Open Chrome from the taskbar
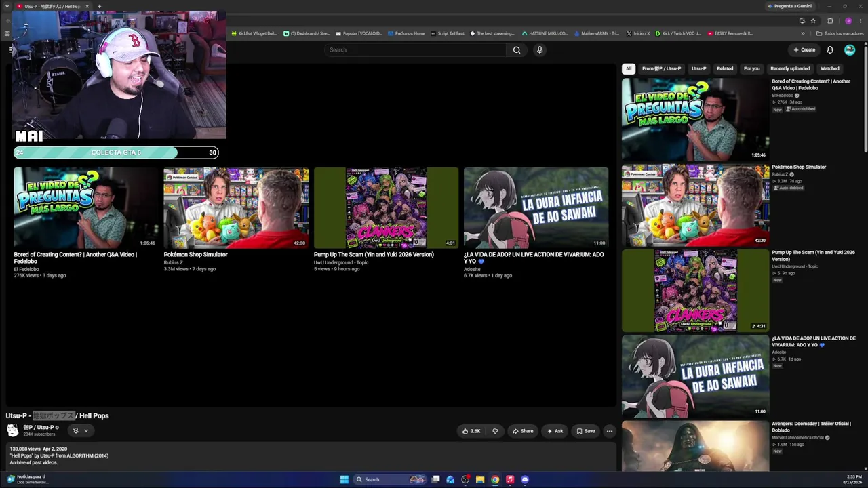The image size is (868, 488). click(x=495, y=479)
